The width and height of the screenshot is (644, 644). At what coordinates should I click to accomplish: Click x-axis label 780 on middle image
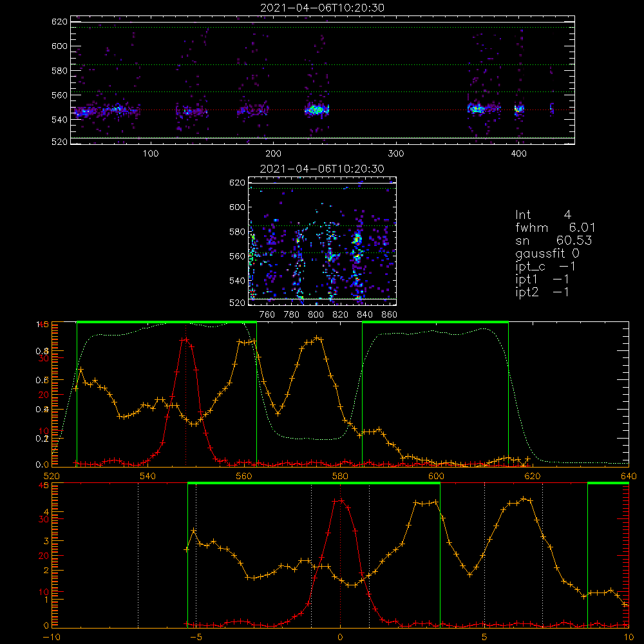tap(292, 315)
